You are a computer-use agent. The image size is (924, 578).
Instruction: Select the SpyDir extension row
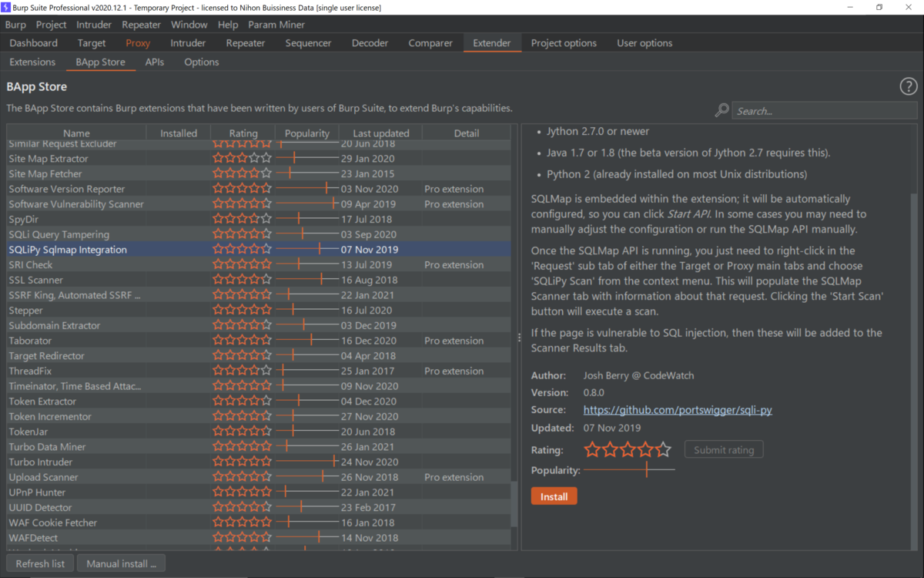[x=259, y=219]
